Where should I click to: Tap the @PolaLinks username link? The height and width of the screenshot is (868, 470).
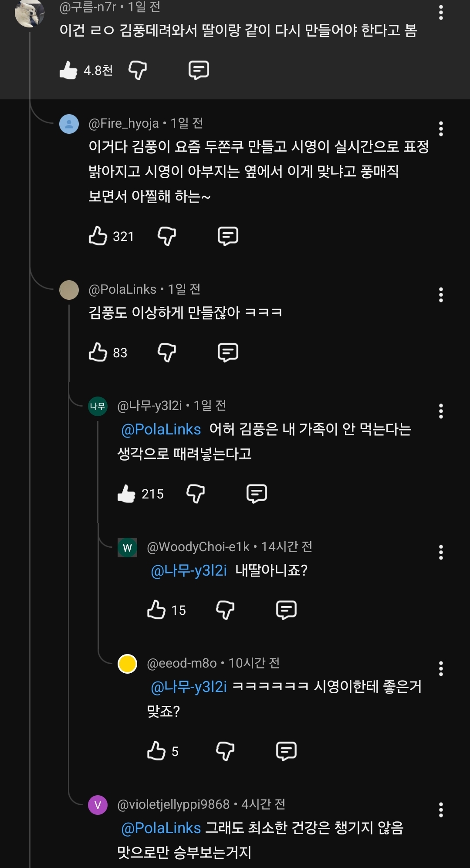122,289
